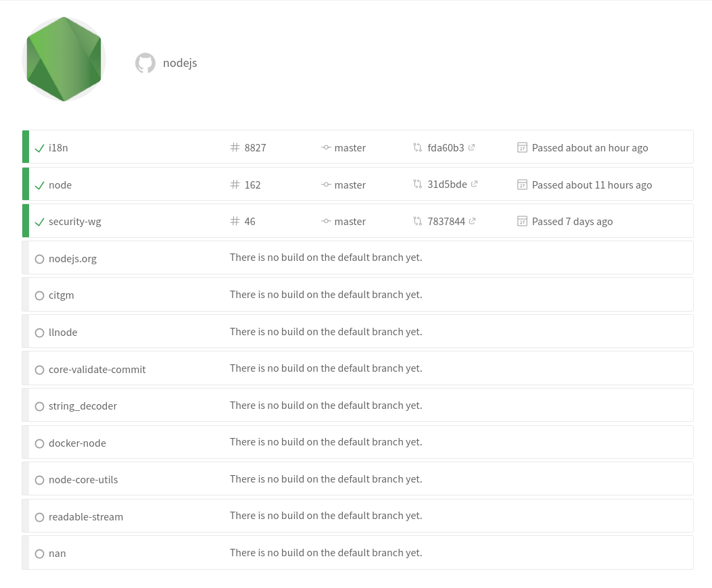Click the calendar icon for Passed 7 days ago

point(522,221)
